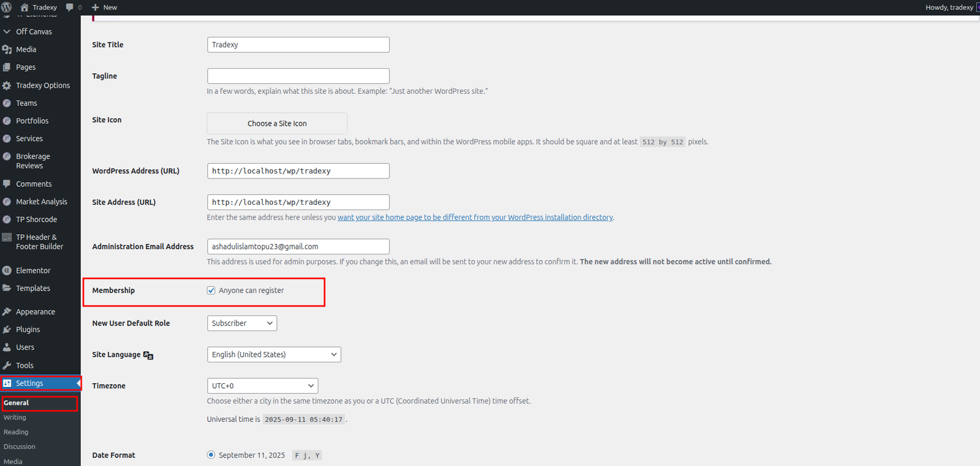Uncheck the Anyone can register checkbox
Viewport: 980px width, 466px height.
(x=211, y=291)
